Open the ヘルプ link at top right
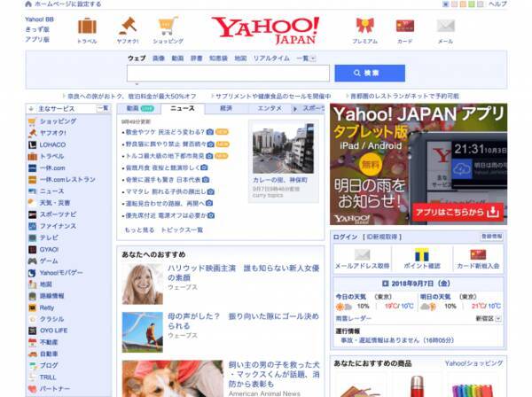 pyautogui.click(x=497, y=4)
